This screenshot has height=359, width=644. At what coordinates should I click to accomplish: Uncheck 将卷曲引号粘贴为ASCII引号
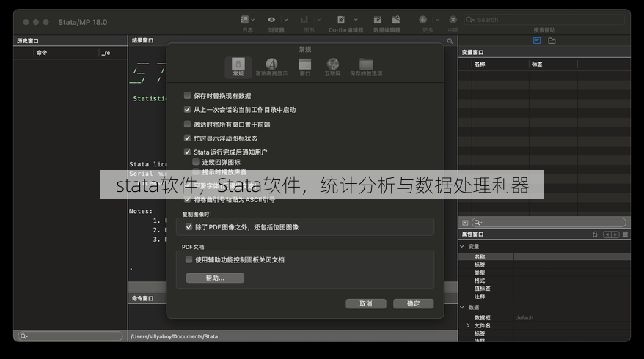[187, 200]
